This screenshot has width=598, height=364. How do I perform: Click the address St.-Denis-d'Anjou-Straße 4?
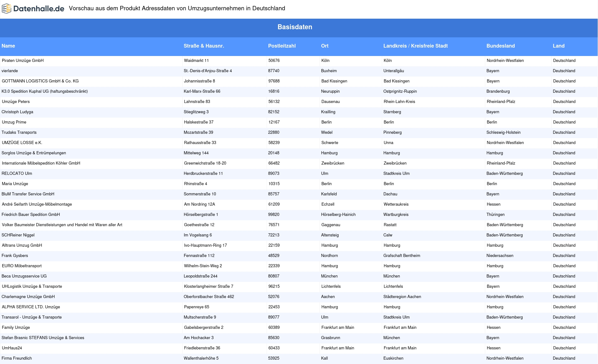coord(208,71)
